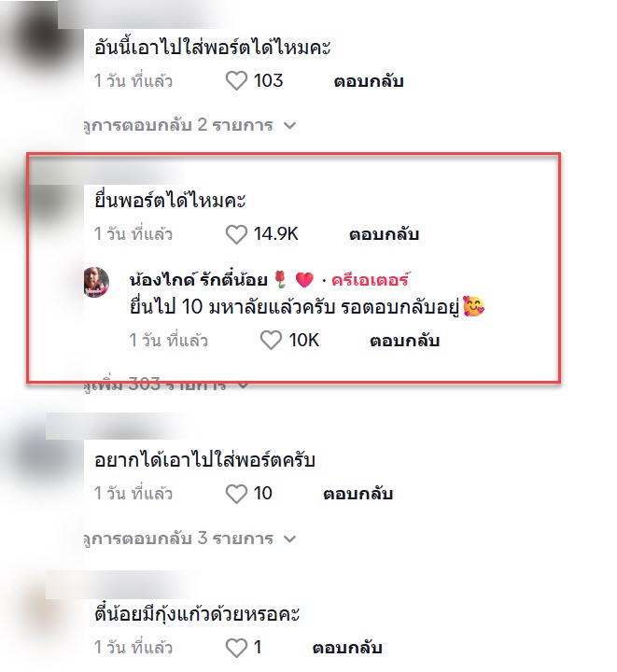Click the chevron beside 3 รายการ replies

point(290,539)
